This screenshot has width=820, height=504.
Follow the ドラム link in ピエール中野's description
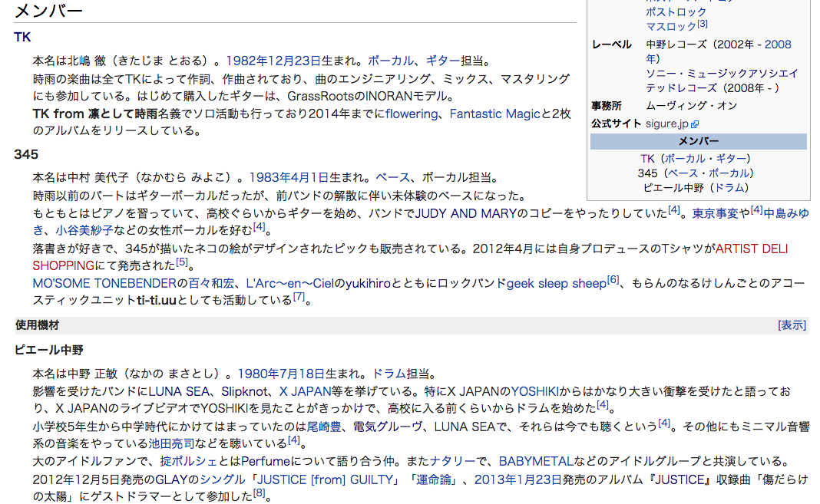coord(389,374)
